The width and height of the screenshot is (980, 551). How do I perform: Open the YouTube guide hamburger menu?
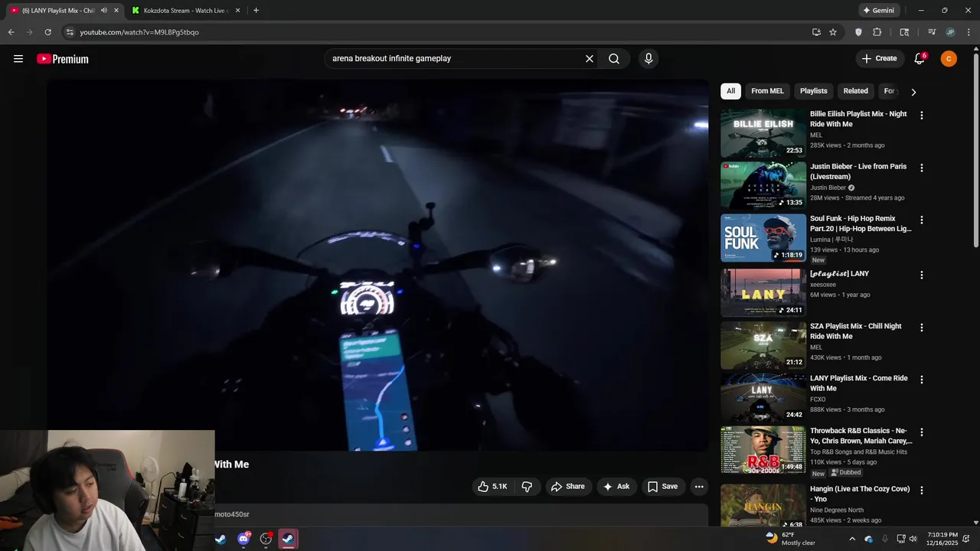[x=18, y=59]
